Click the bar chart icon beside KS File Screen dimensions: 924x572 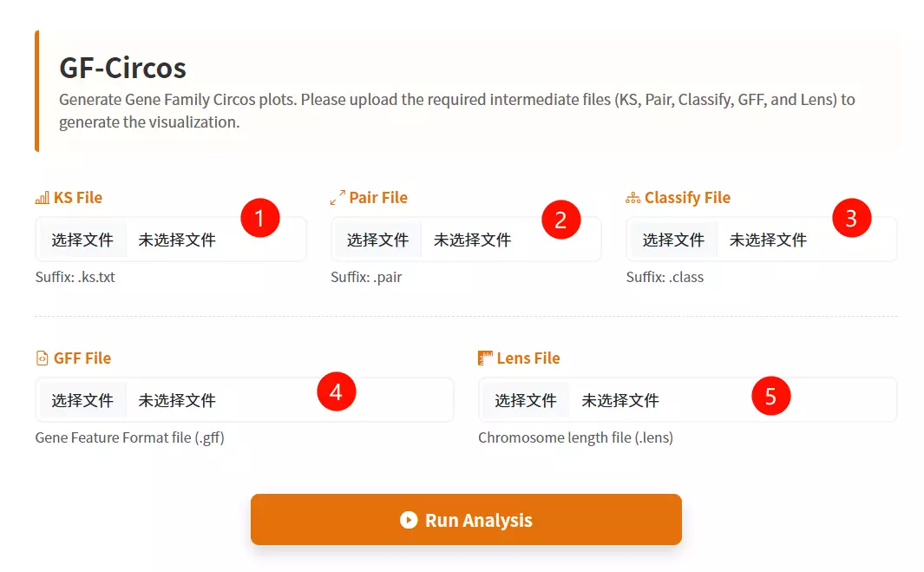tap(42, 198)
